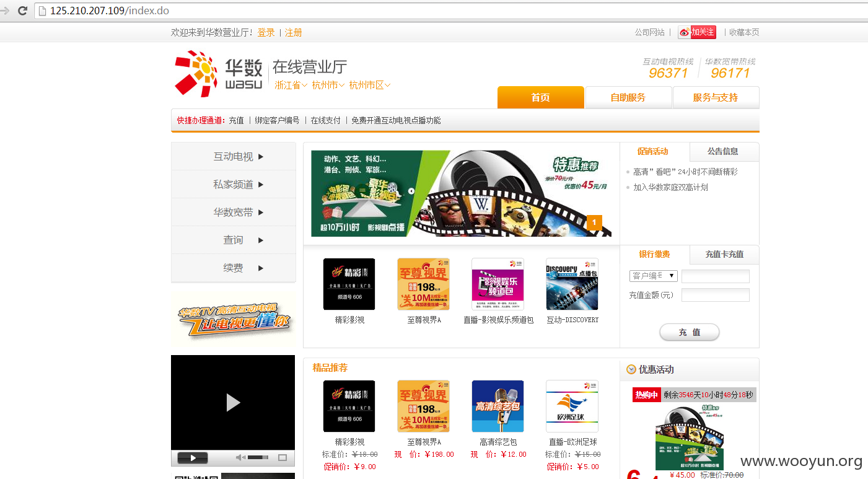The width and height of the screenshot is (868, 479).
Task: Focus the customer number input field
Action: [x=716, y=276]
